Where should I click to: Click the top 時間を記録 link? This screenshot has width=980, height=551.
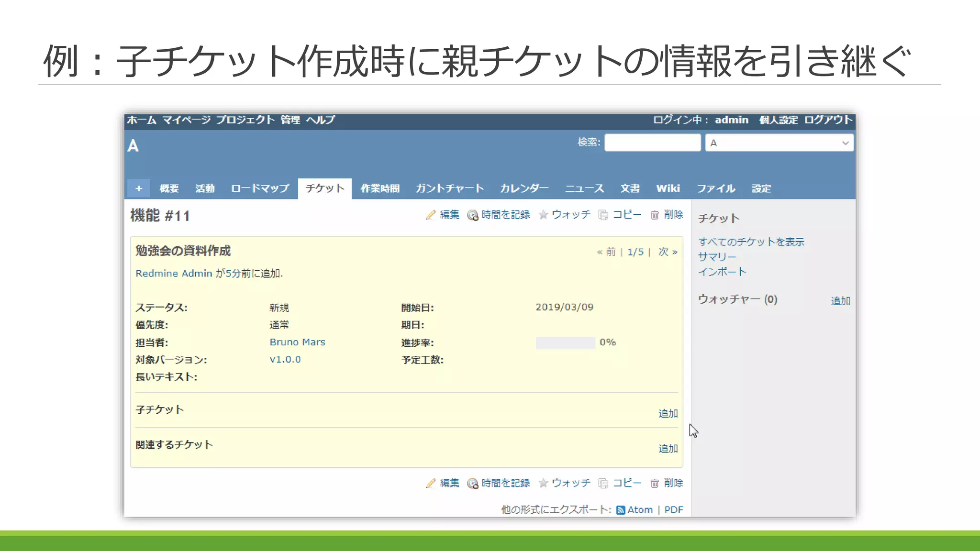click(x=506, y=215)
